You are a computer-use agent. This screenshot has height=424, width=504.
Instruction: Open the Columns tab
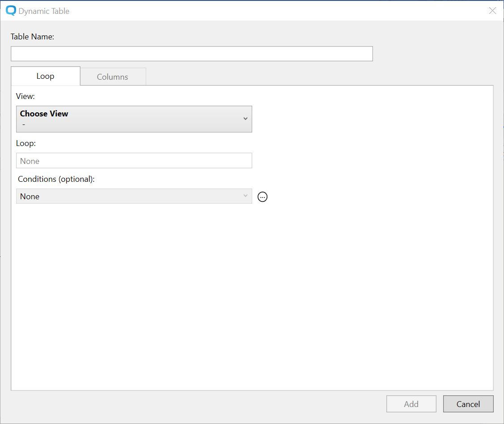coord(113,77)
